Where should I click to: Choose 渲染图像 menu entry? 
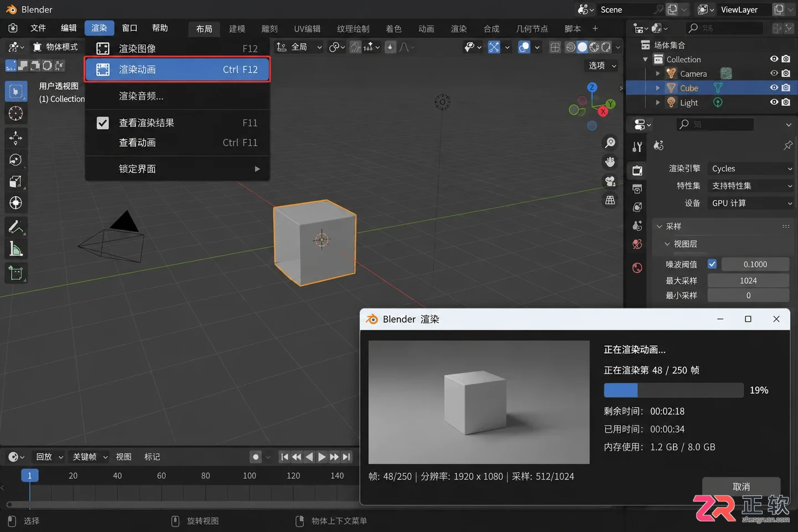(177, 49)
